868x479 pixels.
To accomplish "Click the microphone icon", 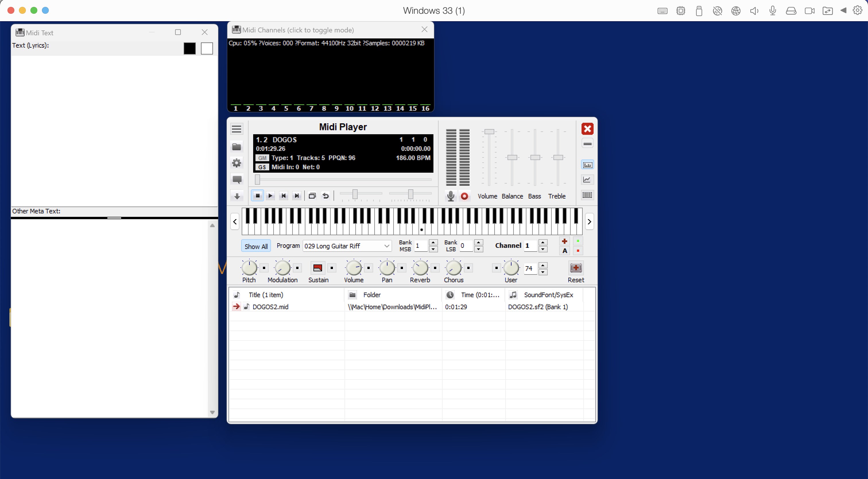I will tap(451, 196).
